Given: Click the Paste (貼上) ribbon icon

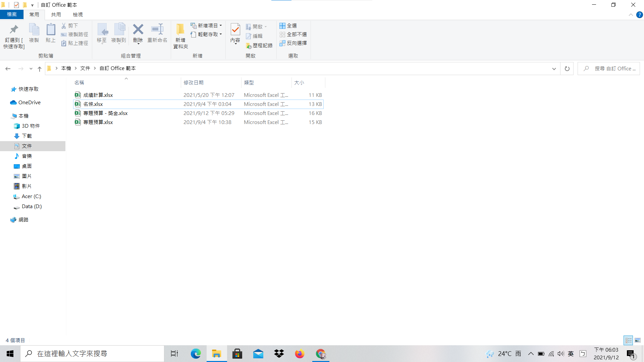Looking at the screenshot, I should click(51, 33).
